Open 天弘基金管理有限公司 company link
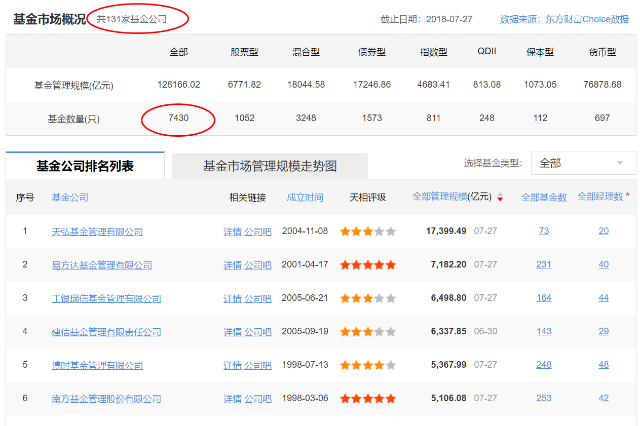Image resolution: width=640 pixels, height=426 pixels. [97, 232]
